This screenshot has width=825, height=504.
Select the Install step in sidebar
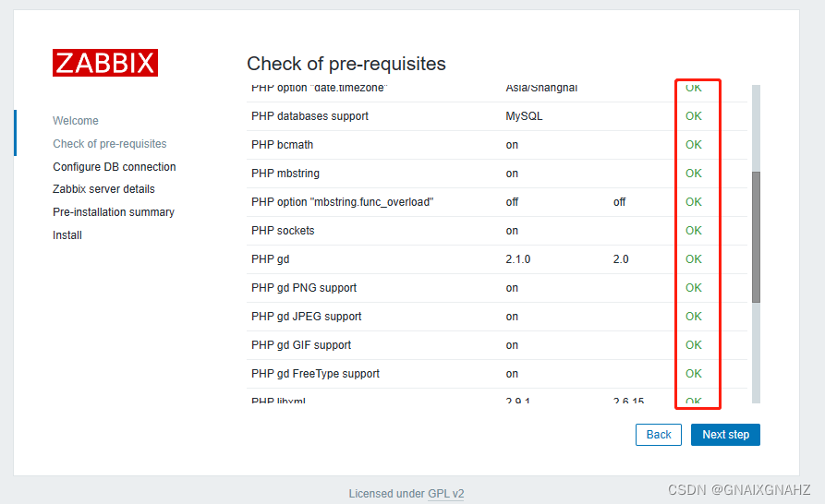point(67,235)
